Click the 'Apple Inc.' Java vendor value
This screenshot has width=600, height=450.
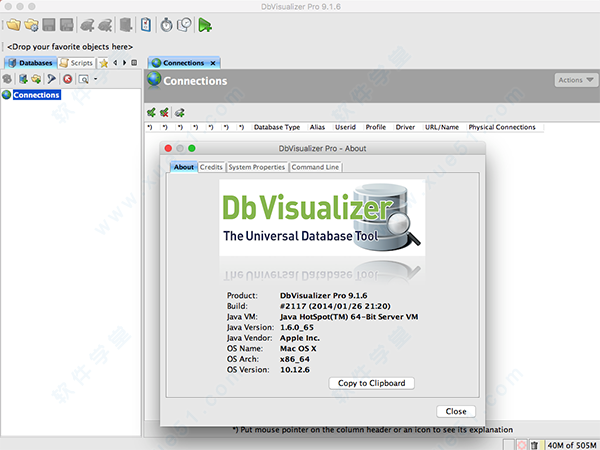[300, 338]
